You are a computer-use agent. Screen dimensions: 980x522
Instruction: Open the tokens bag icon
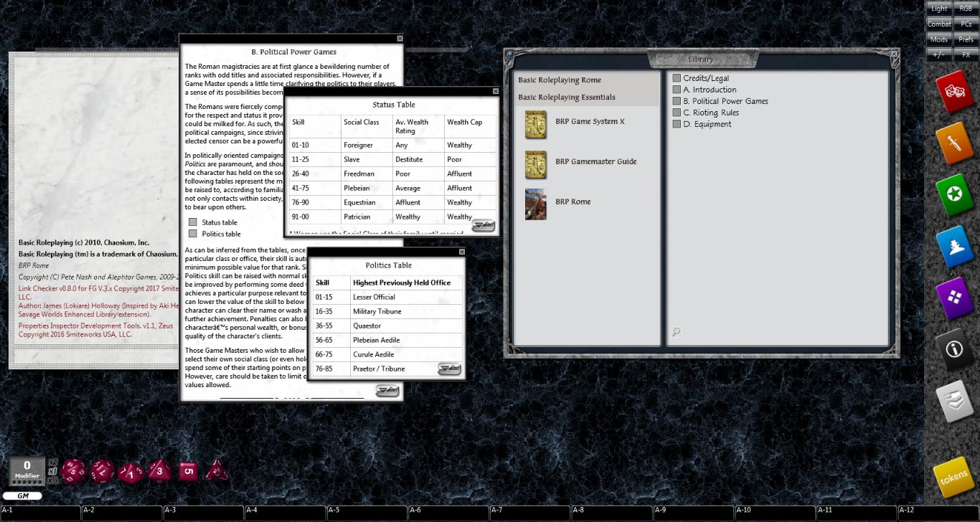[954, 476]
